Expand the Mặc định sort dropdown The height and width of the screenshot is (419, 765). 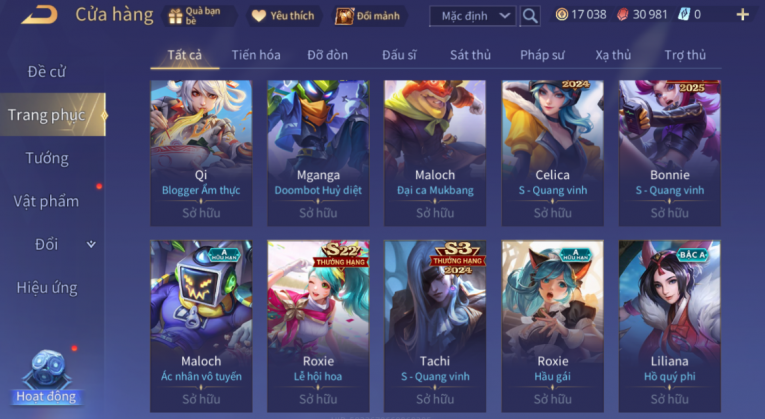pos(472,16)
